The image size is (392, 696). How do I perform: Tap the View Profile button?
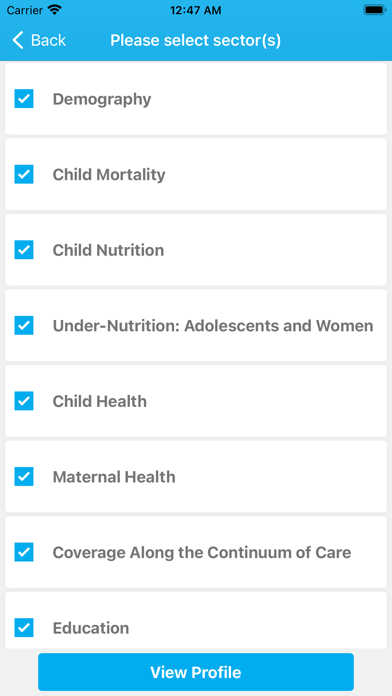tap(196, 672)
